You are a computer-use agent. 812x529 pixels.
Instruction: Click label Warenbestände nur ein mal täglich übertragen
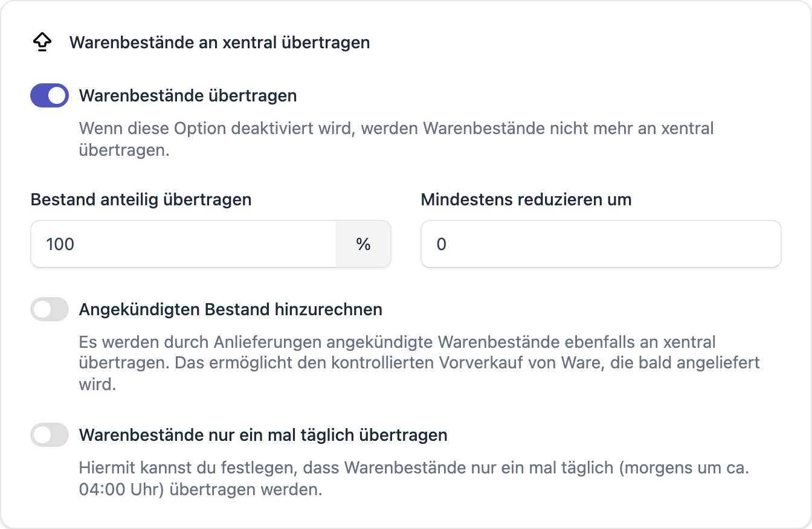(263, 435)
